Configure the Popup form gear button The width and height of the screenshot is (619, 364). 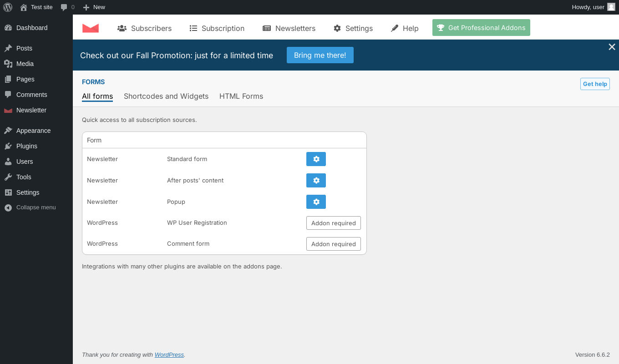pos(316,202)
